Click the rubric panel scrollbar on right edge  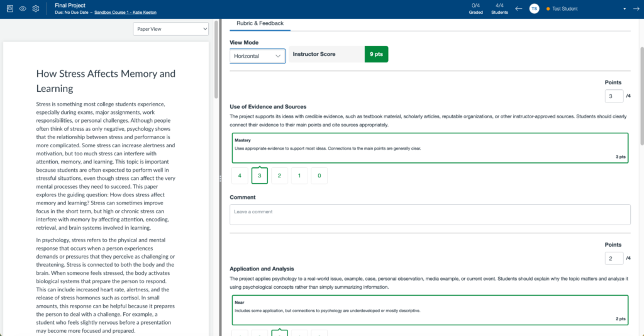(x=642, y=96)
